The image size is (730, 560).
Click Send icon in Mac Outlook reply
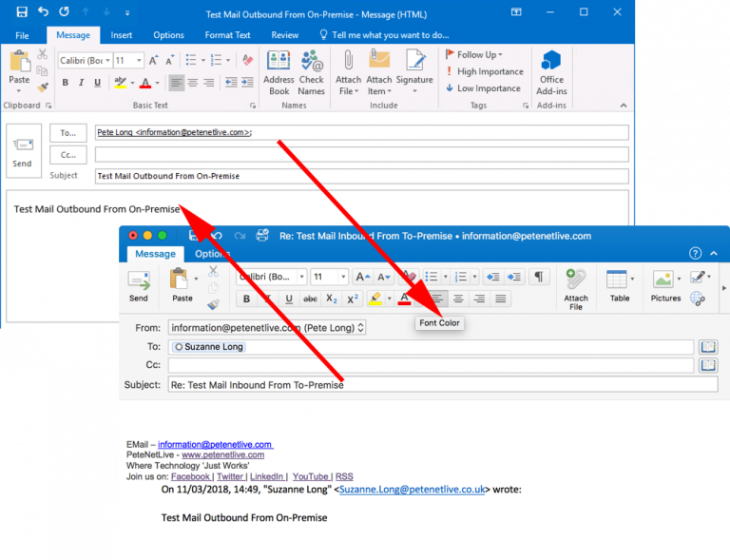click(139, 286)
